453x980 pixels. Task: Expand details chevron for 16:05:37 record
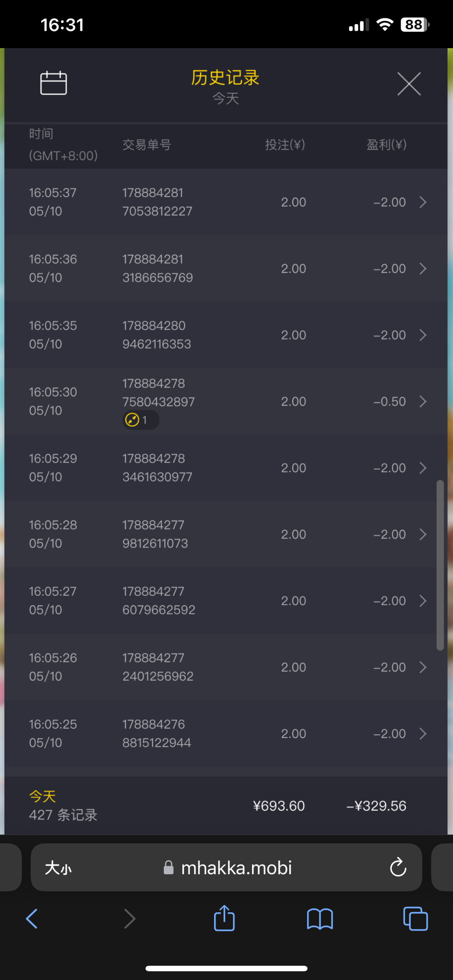point(423,202)
